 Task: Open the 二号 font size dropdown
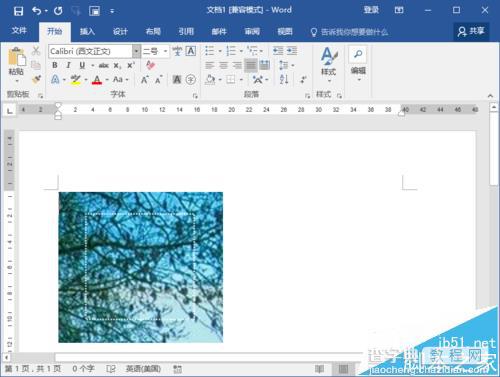[x=166, y=51]
